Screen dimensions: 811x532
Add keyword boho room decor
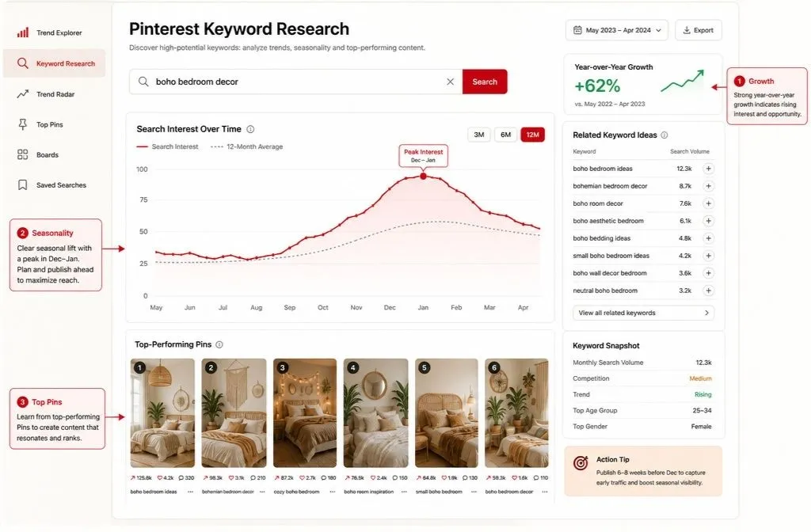708,203
